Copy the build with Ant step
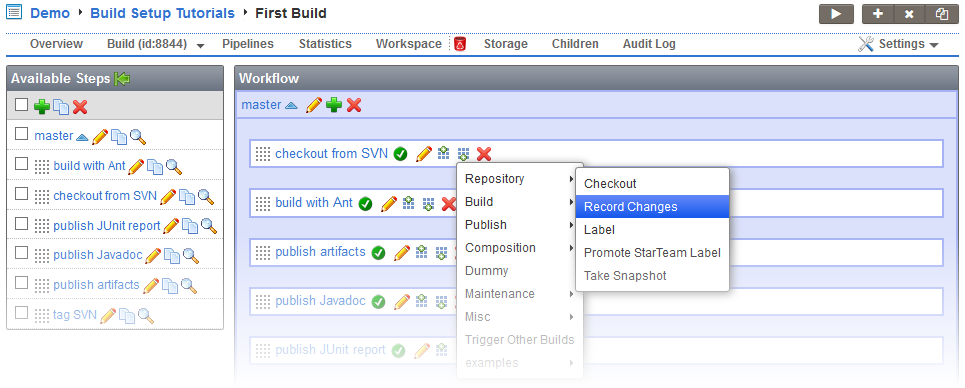 pyautogui.click(x=154, y=166)
